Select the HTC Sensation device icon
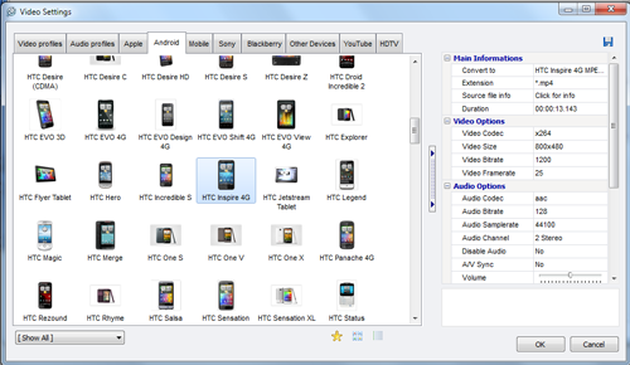This screenshot has height=365, width=630. click(x=226, y=295)
